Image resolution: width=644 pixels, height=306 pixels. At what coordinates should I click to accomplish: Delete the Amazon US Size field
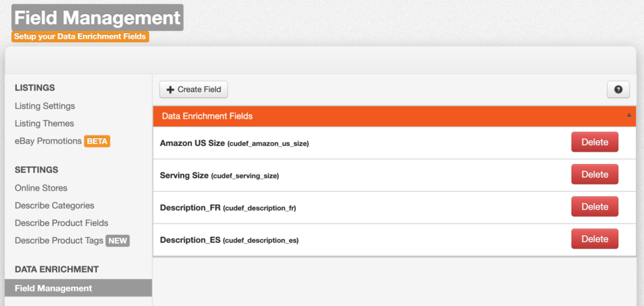594,142
